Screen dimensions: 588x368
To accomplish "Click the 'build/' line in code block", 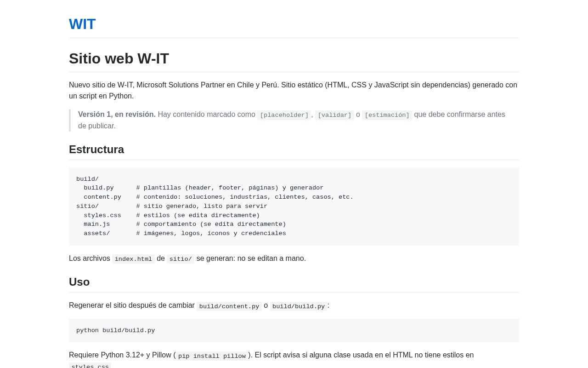I will tap(87, 179).
